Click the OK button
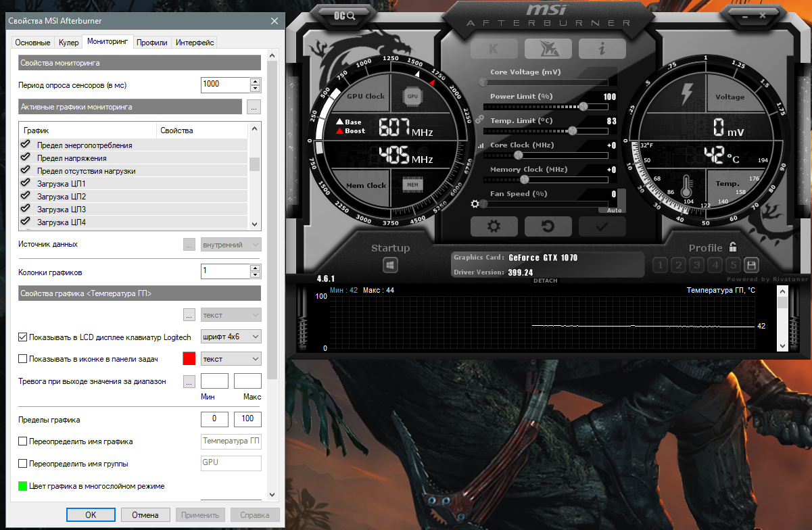 click(x=91, y=514)
